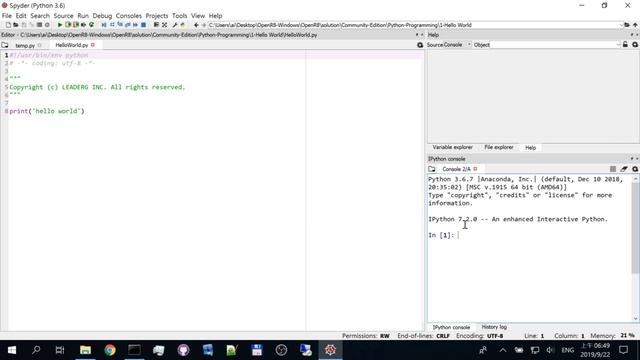The width and height of the screenshot is (640, 360).
Task: Click the Object input field in Help
Action: click(x=553, y=44)
